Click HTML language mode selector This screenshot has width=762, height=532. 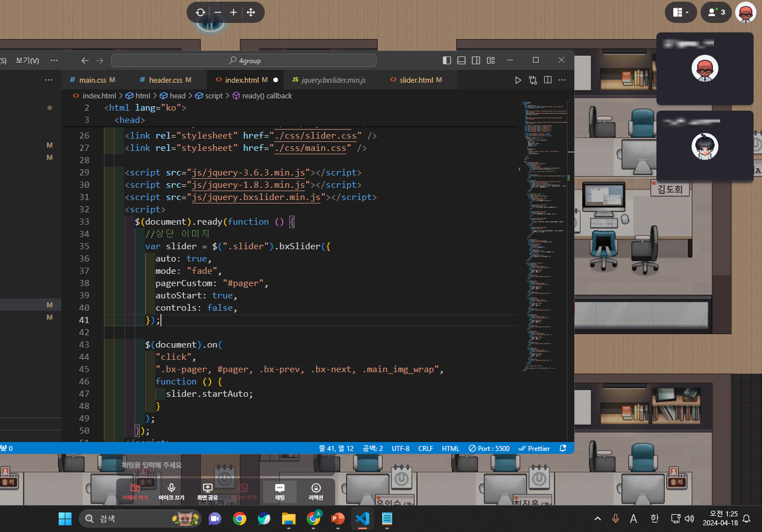click(x=450, y=448)
